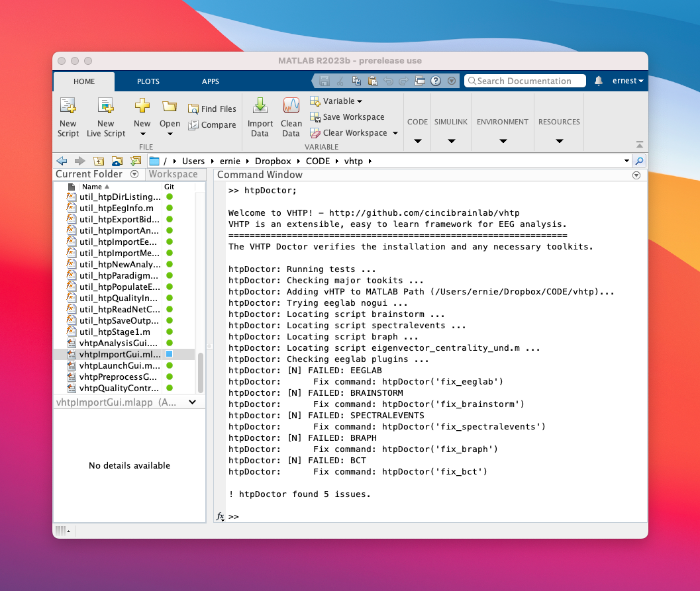The width and height of the screenshot is (700, 591).
Task: Select vhtpLaunchGui file in Current Folder
Action: point(119,365)
